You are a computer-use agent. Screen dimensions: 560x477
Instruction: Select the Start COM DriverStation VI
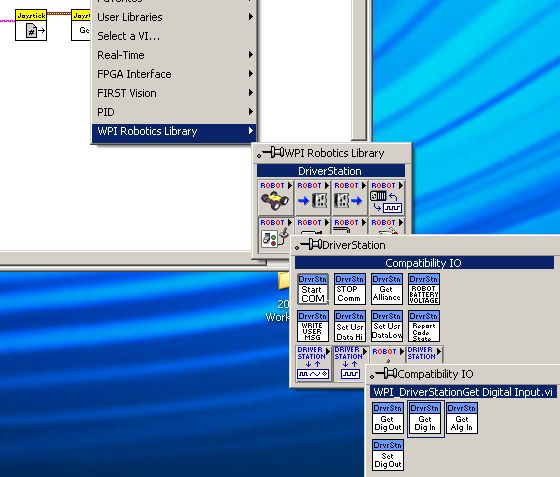tap(313, 289)
